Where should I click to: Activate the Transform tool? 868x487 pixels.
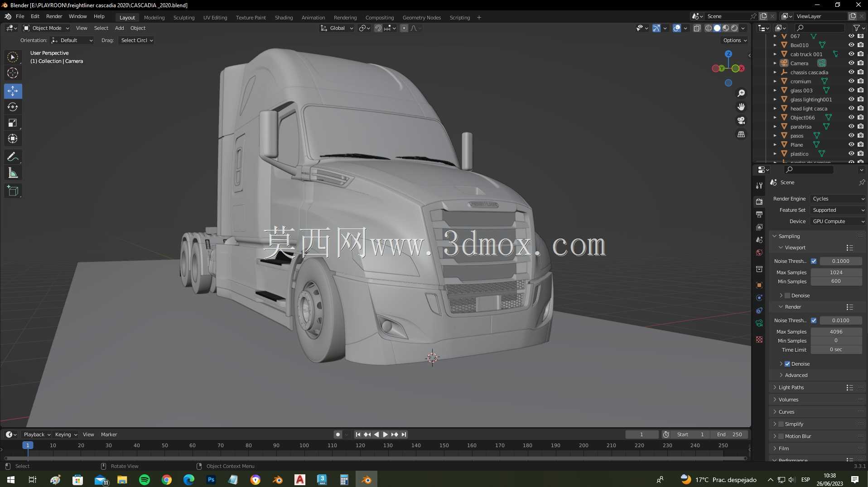coord(13,138)
